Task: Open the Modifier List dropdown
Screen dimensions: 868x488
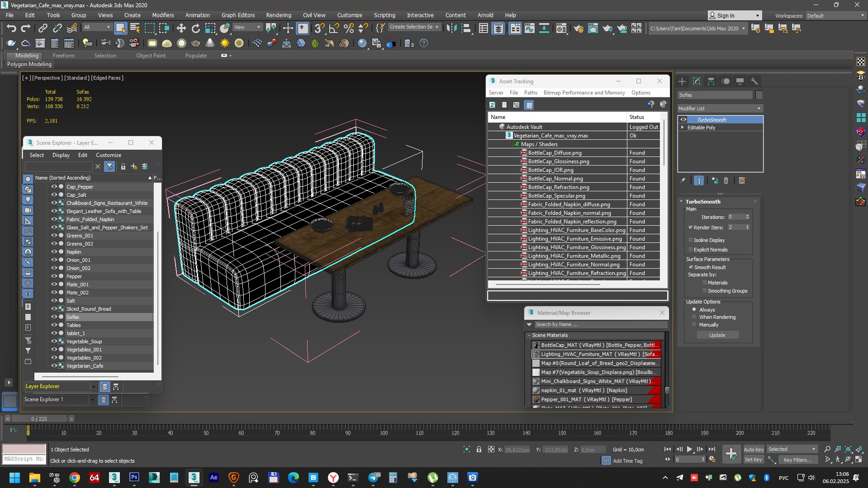Action: coord(720,109)
